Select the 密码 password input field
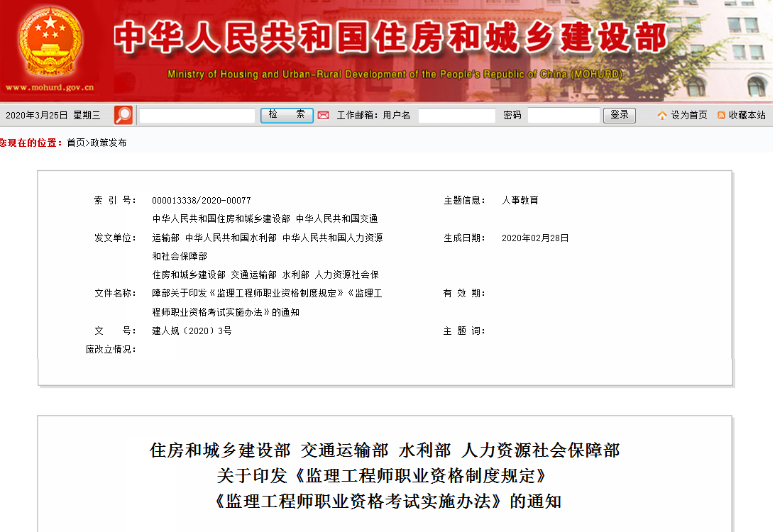 (563, 116)
